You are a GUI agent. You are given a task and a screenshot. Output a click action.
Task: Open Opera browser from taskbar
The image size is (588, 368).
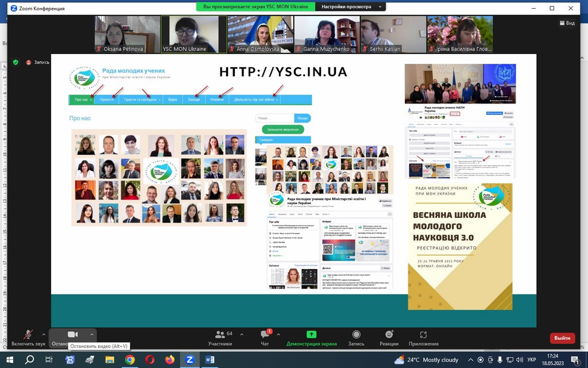click(150, 360)
